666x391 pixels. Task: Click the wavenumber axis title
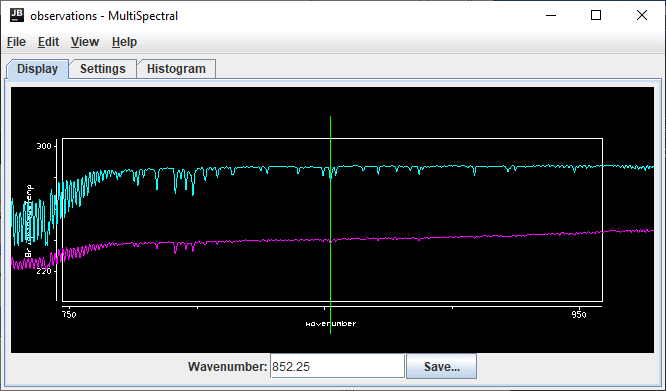coord(331,323)
